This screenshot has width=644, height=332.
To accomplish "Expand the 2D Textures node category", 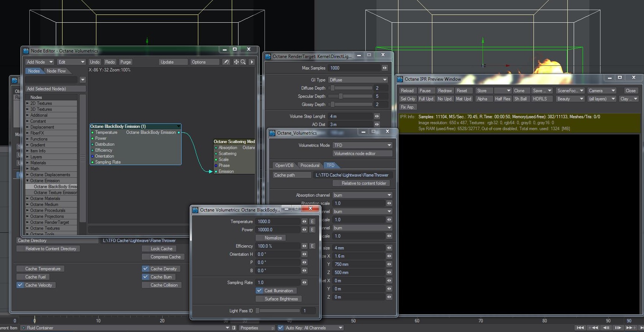I will click(x=28, y=103).
